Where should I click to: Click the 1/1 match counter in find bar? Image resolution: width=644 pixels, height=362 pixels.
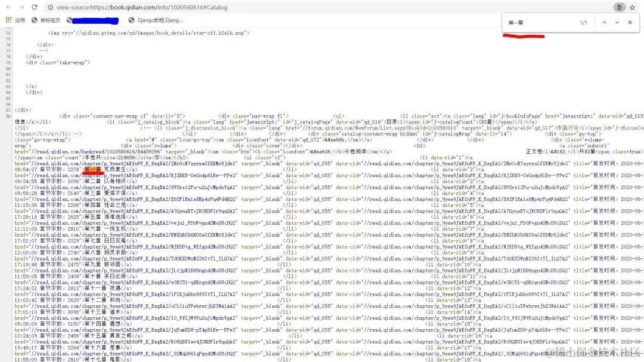tap(584, 23)
